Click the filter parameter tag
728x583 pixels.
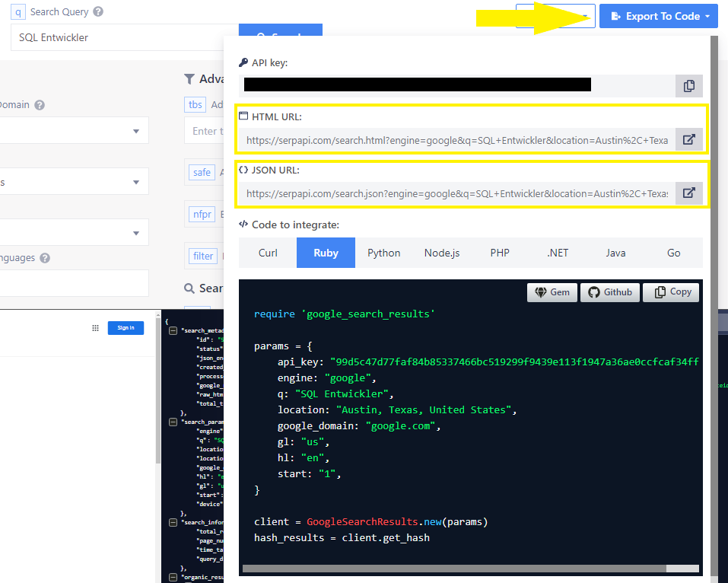point(203,256)
